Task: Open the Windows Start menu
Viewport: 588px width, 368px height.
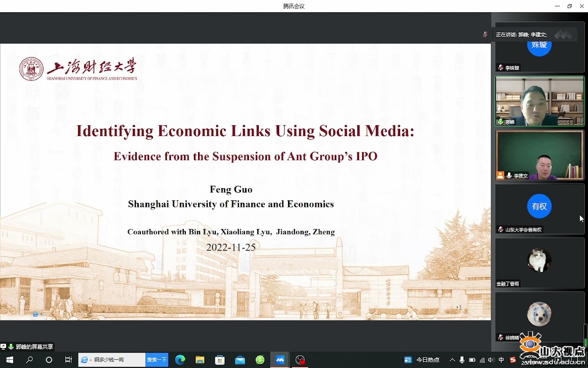Action: (10, 360)
